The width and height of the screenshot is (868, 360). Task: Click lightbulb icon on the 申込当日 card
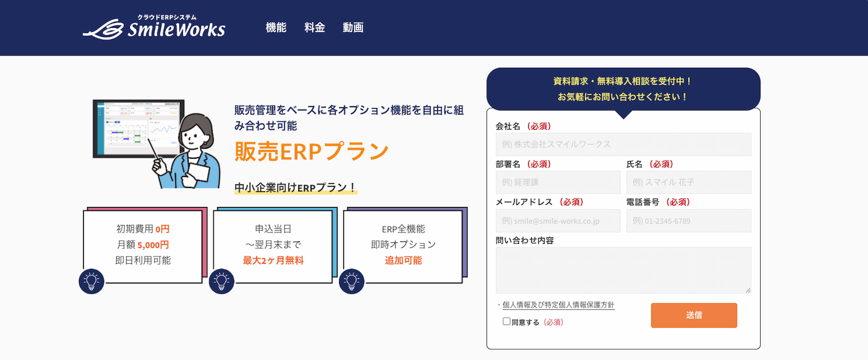(x=221, y=281)
